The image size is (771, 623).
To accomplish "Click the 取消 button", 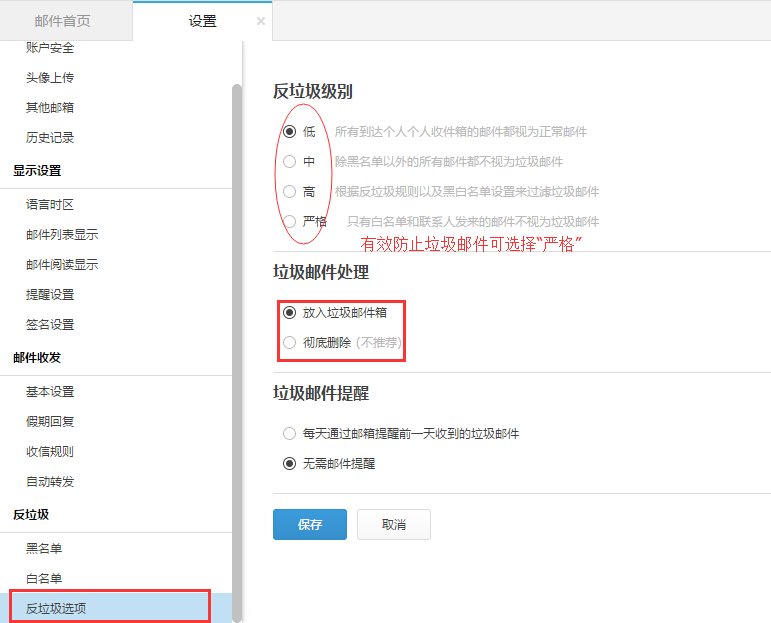I will [x=393, y=524].
